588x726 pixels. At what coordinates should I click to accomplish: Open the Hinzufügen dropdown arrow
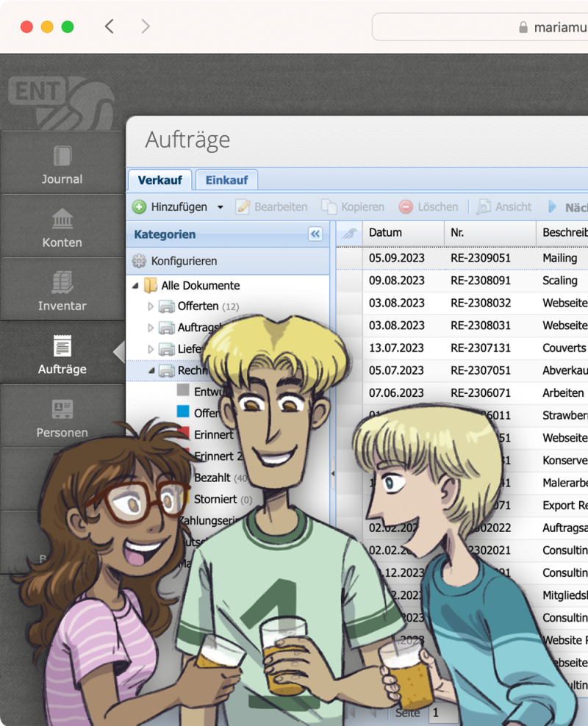point(220,208)
